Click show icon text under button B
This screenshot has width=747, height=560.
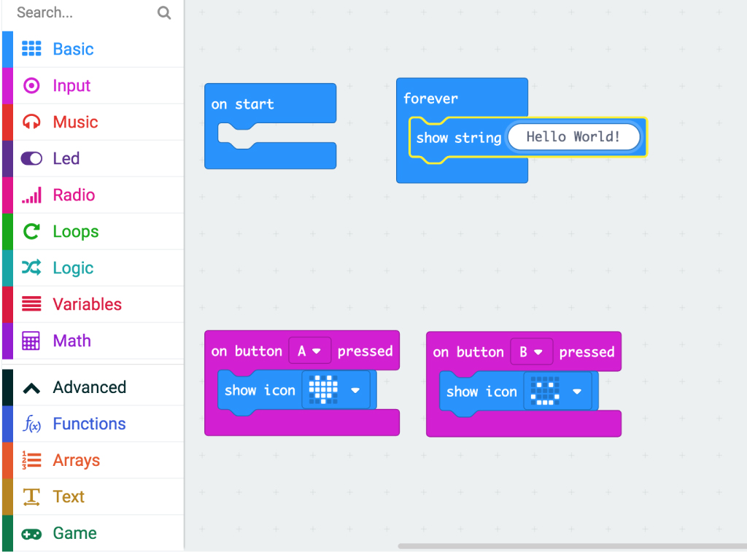481,392
